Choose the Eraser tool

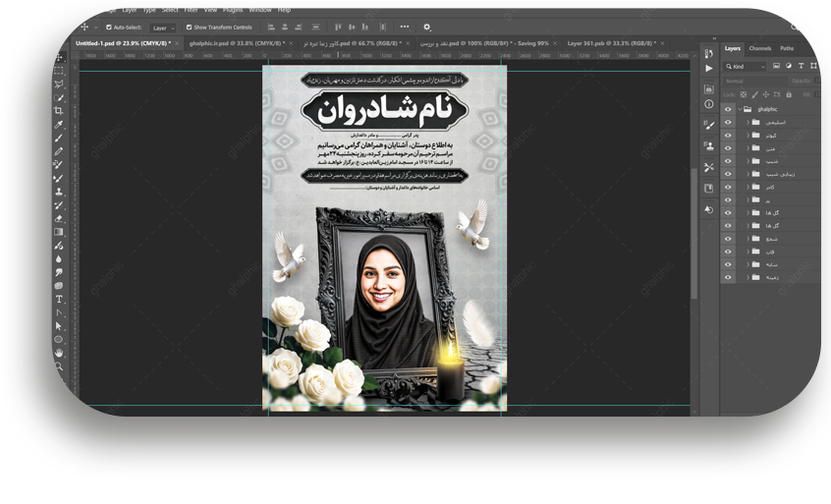click(59, 218)
